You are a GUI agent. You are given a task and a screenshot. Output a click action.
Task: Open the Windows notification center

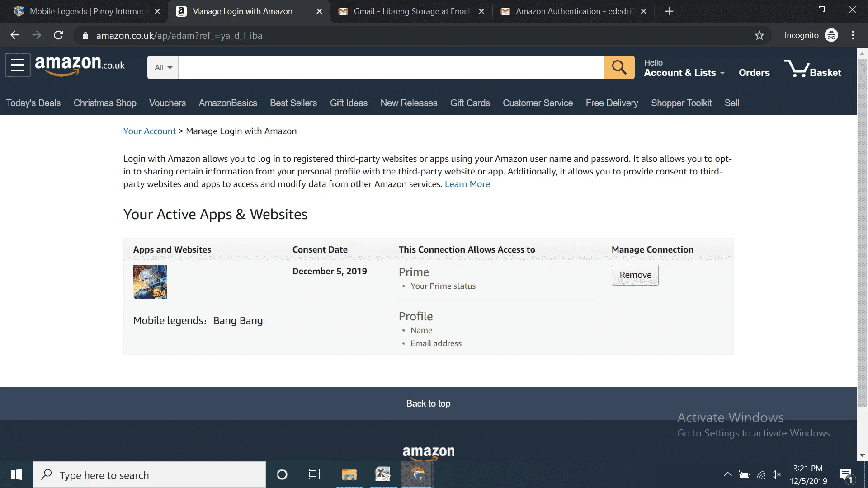pos(846,475)
